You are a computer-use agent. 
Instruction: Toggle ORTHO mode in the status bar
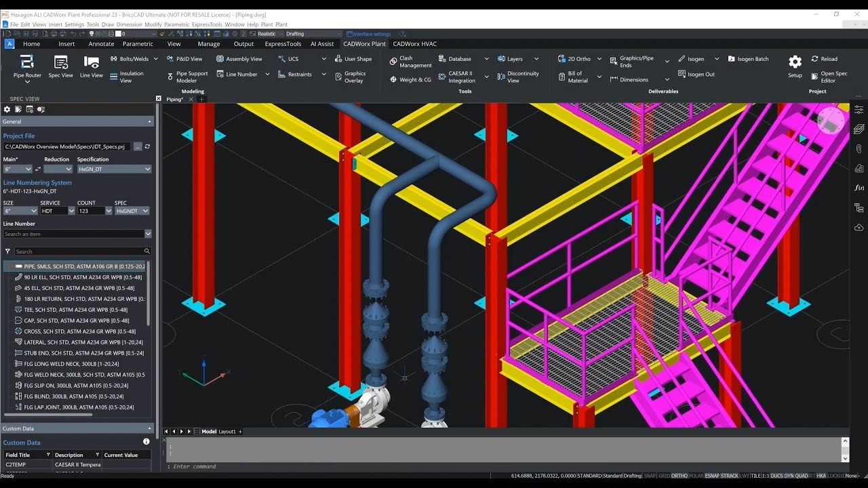click(x=679, y=476)
